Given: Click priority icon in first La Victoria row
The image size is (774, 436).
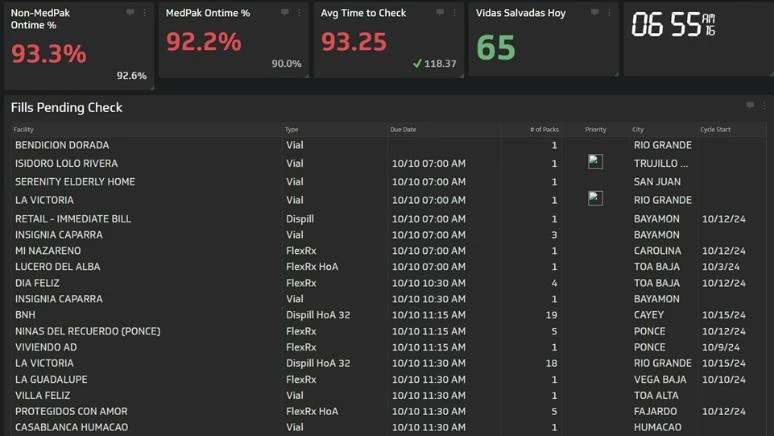Looking at the screenshot, I should tap(595, 199).
